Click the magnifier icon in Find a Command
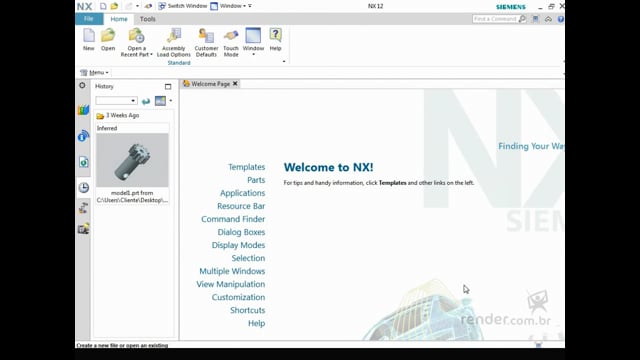The image size is (640, 360). click(522, 19)
